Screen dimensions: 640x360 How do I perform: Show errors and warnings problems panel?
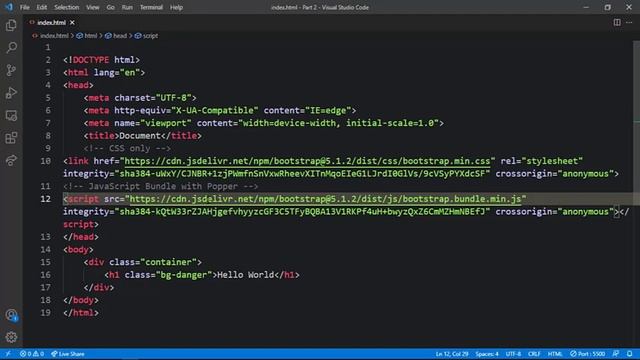point(32,354)
